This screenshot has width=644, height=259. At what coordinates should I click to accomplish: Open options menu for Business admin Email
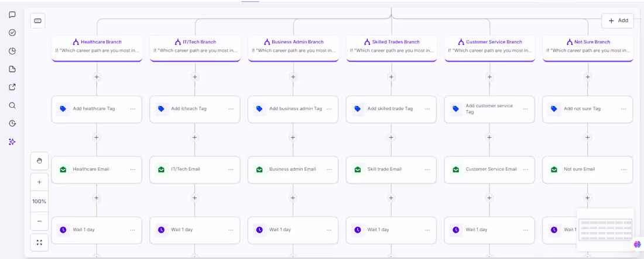click(x=329, y=169)
